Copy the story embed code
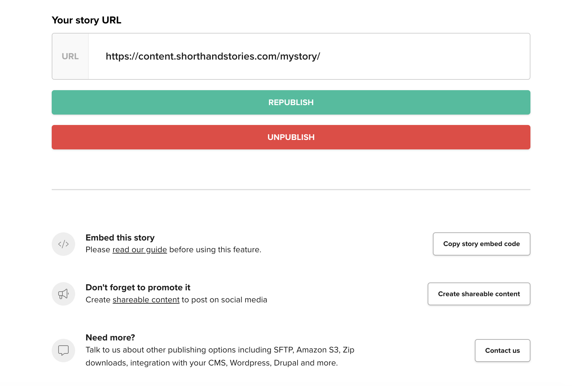The width and height of the screenshot is (588, 386). point(481,244)
